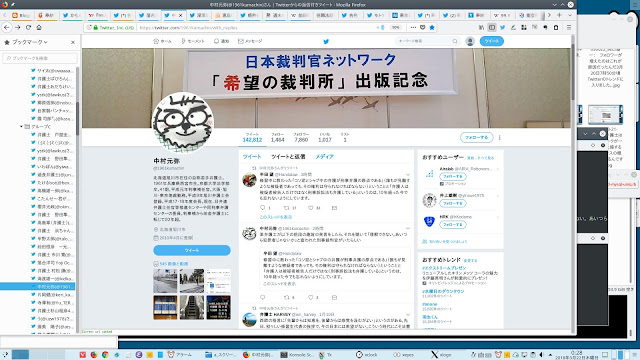Click the retweet icon on the second tweet
Viewport: 640px width, 360px height.
pyautogui.click(x=287, y=298)
